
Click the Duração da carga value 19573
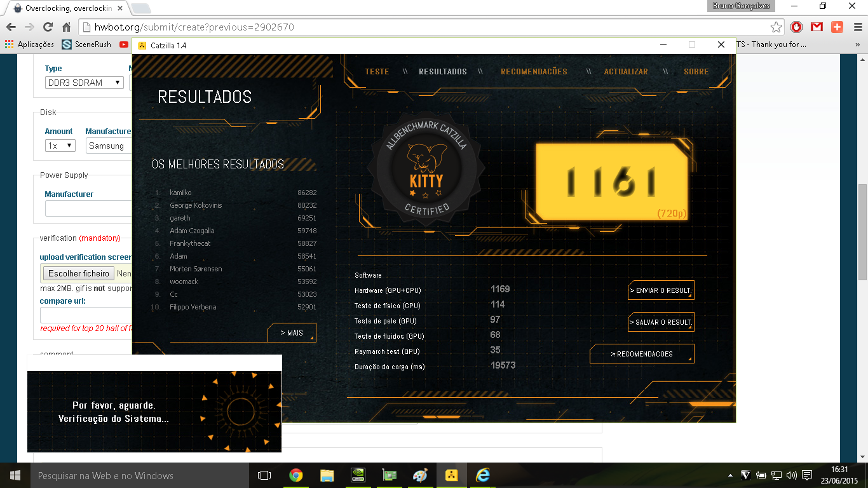click(x=503, y=365)
